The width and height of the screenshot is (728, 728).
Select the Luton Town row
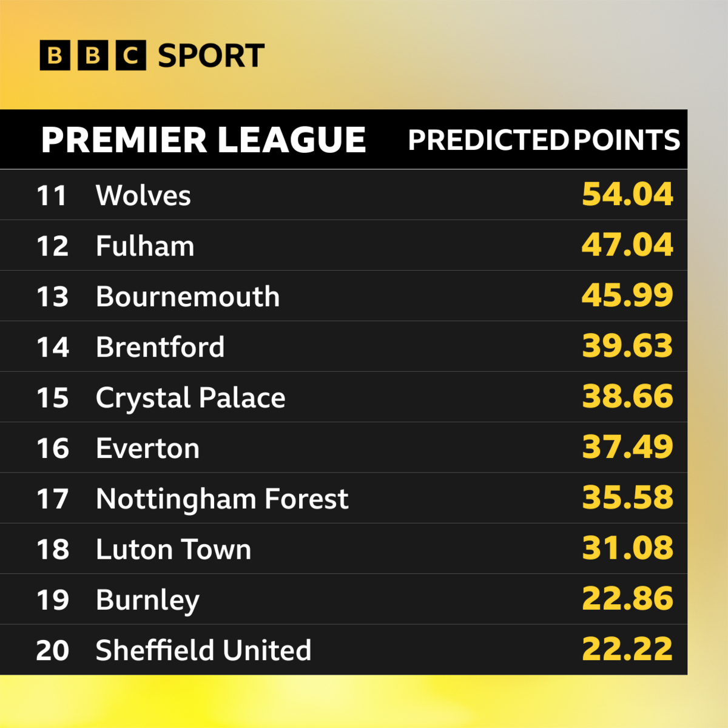[x=343, y=548]
